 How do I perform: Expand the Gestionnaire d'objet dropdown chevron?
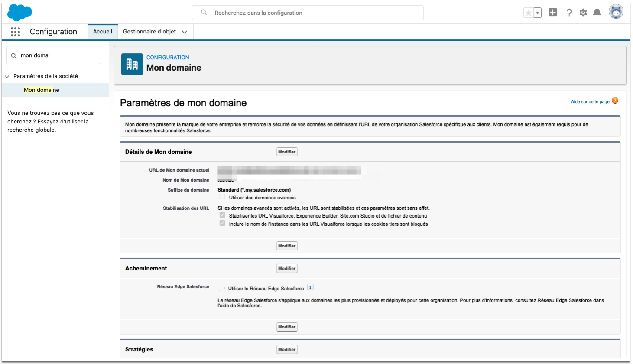tap(185, 32)
